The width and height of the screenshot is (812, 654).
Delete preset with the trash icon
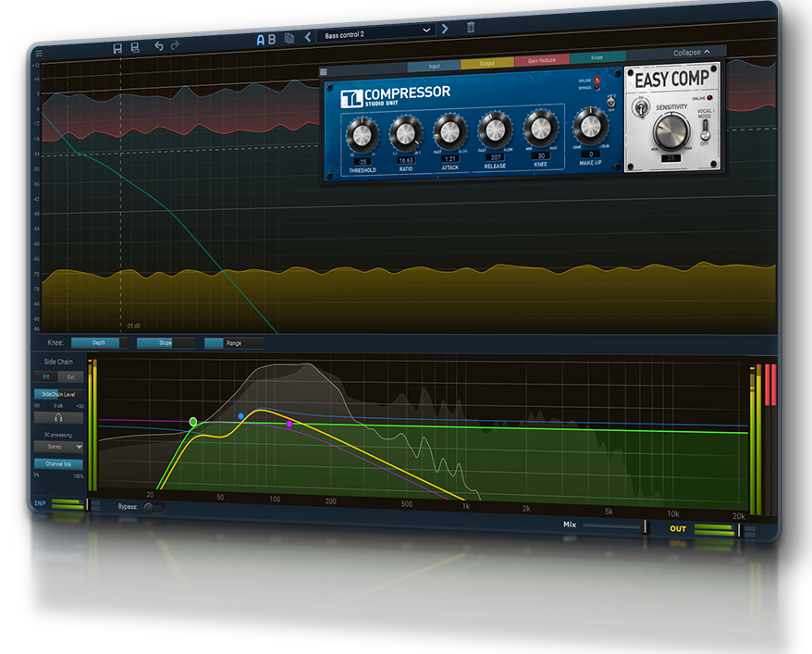(471, 28)
